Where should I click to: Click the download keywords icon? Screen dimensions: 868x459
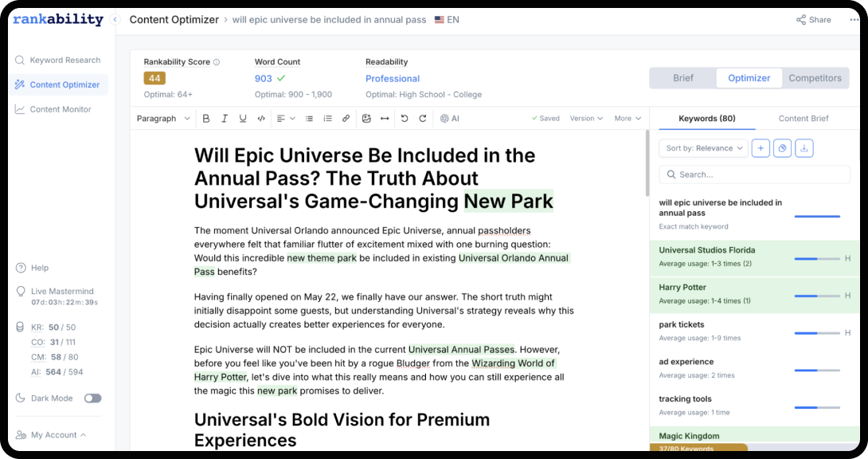tap(803, 148)
